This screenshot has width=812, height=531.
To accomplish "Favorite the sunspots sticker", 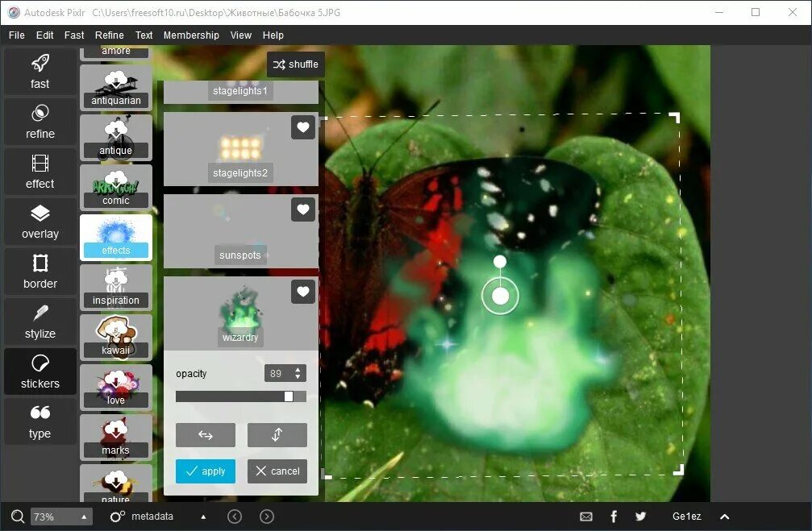I will point(303,209).
